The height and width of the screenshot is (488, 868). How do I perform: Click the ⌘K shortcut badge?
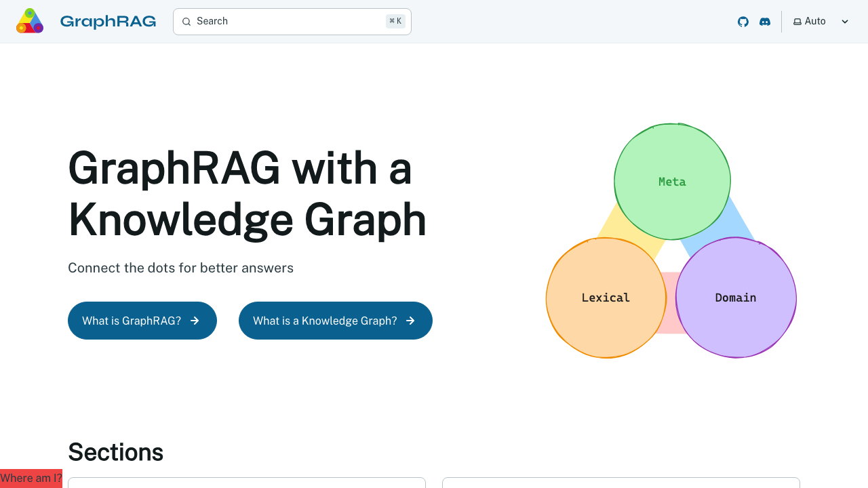click(395, 21)
